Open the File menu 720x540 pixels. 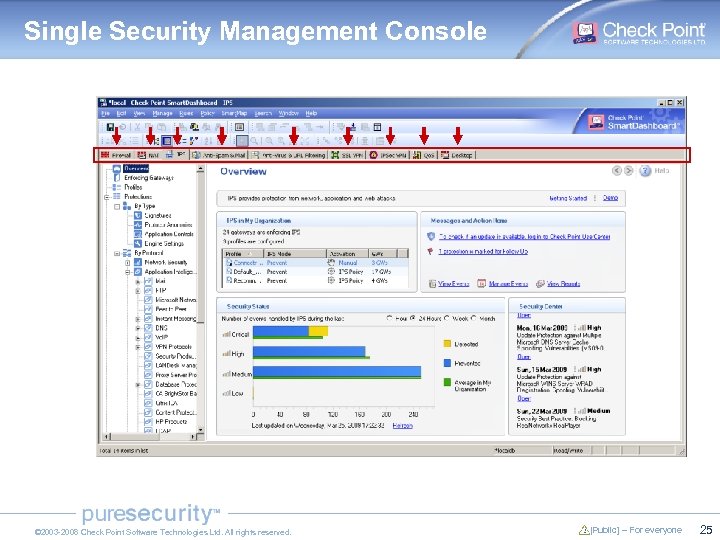(105, 113)
